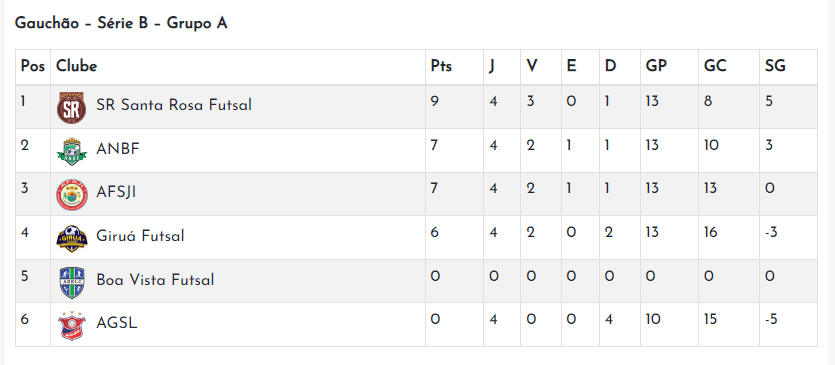
Task: Open the ANBF club name
Action: [x=118, y=149]
